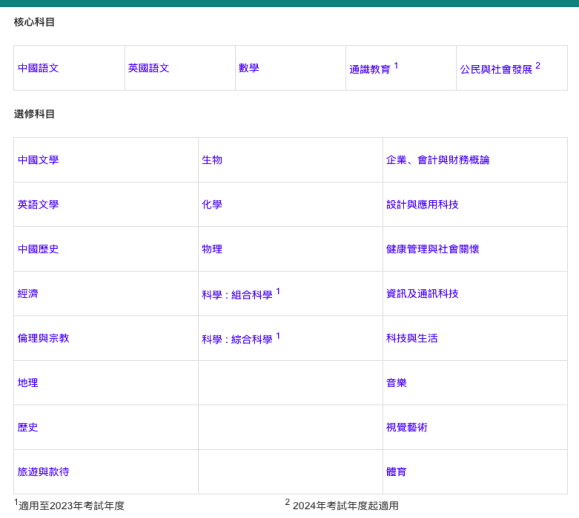Open the 化學 subject link
Viewport: 579px width, 518px height.
pyautogui.click(x=212, y=205)
